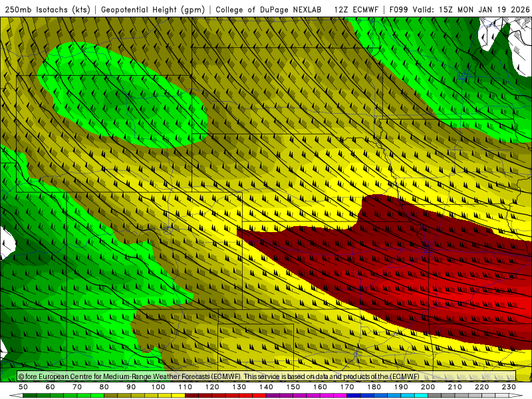Click the legend value 170
The width and height of the screenshot is (532, 399).
pos(346,387)
